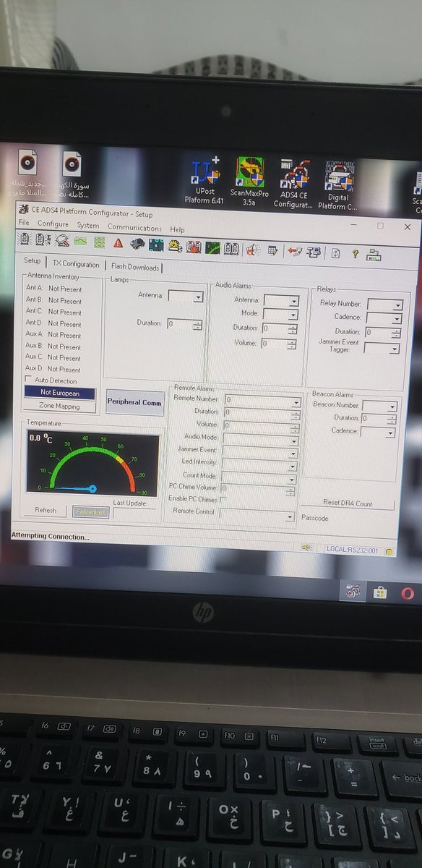Screen dimensions: 422x868
Task: Select the Setup tab
Action: coord(32,261)
